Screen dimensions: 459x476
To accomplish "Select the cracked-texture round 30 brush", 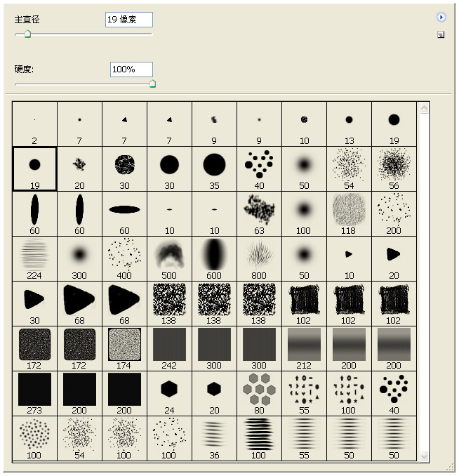I will tap(124, 168).
